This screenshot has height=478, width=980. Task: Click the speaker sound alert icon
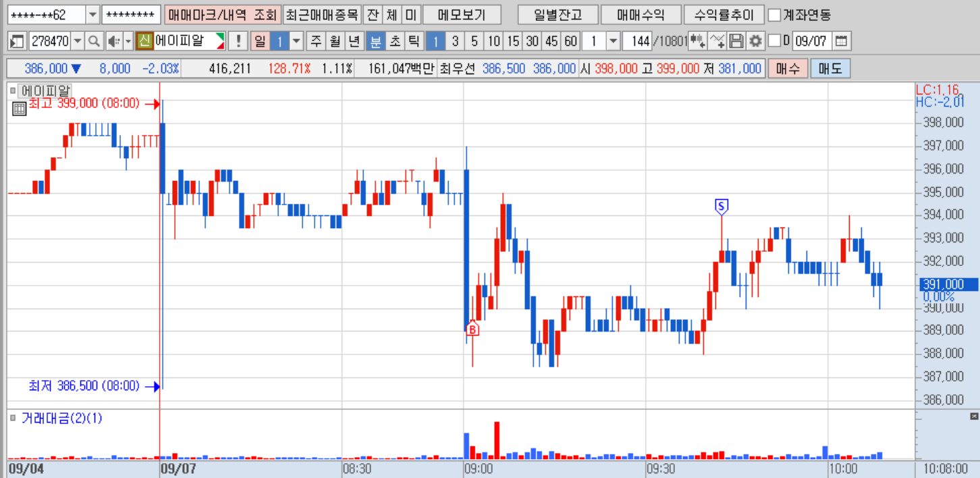pos(113,41)
